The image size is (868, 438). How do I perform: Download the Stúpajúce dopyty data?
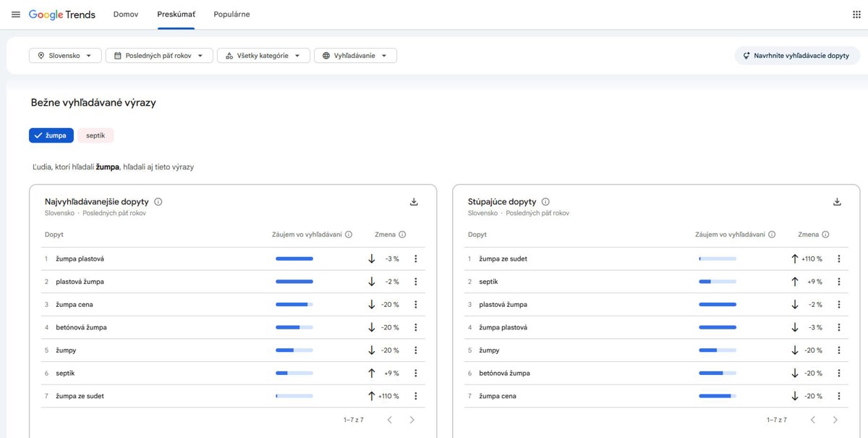(837, 202)
